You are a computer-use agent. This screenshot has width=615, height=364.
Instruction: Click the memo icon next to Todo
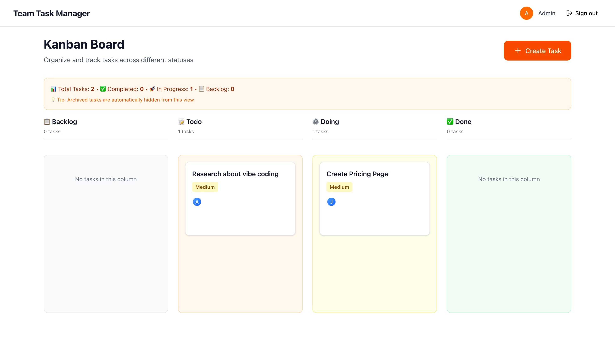pos(181,121)
